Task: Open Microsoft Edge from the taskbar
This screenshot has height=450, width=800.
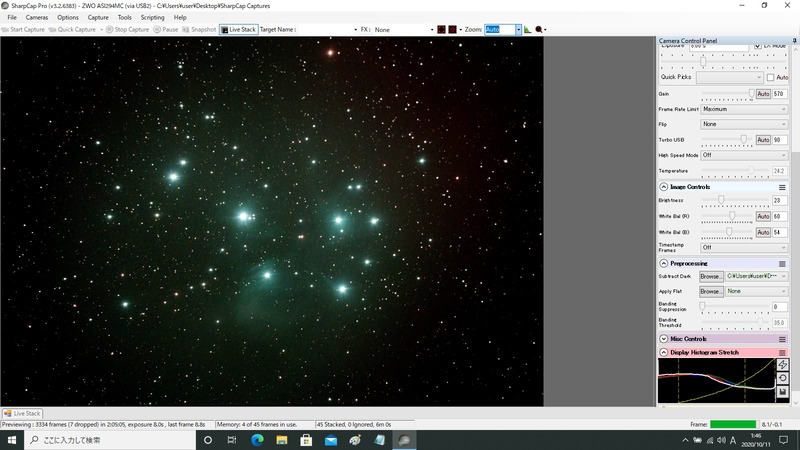Action: coord(257,440)
